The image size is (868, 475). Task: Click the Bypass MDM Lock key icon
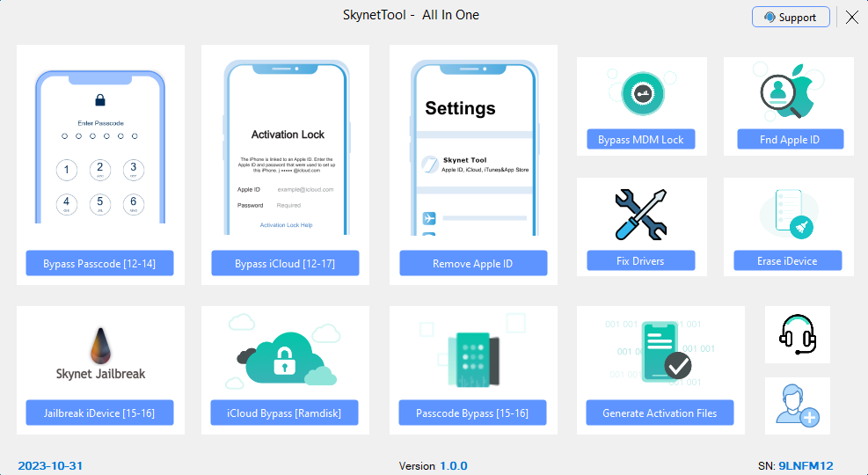click(641, 94)
